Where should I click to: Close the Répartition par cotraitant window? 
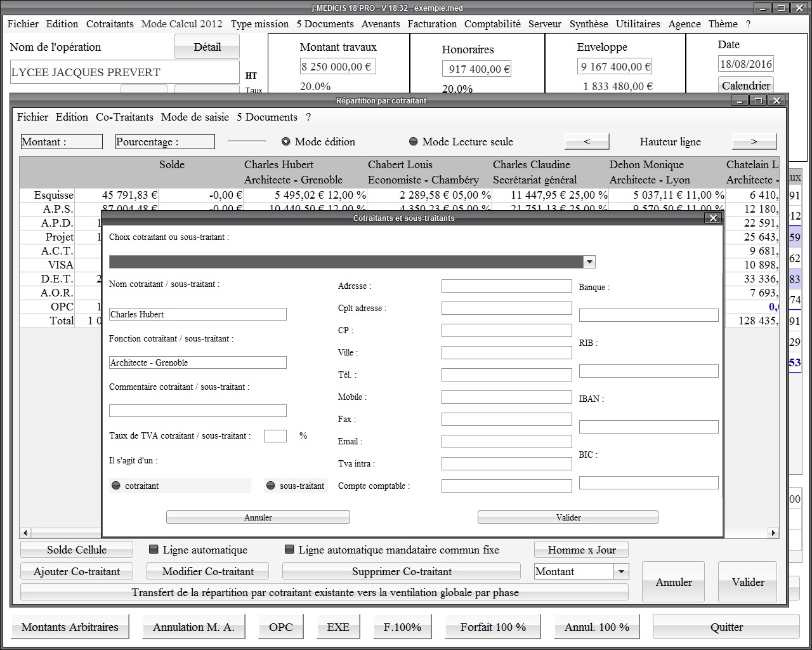pyautogui.click(x=777, y=100)
